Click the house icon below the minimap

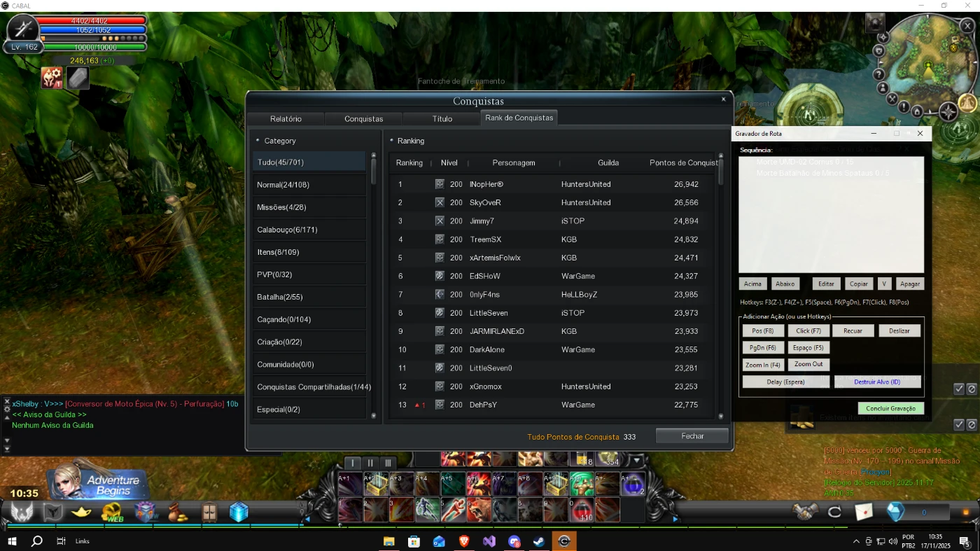pos(916,110)
